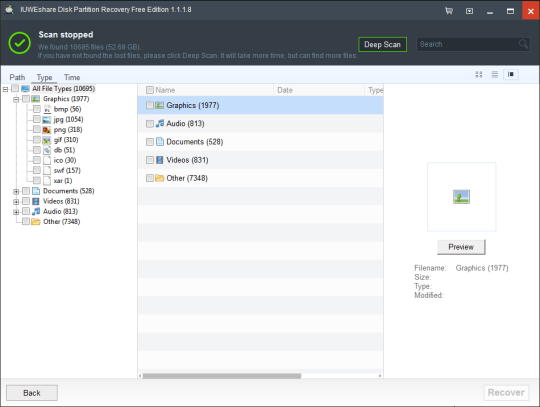Click the left scroll arrow of list
Image resolution: width=540 pixels, height=407 pixels.
(140, 376)
